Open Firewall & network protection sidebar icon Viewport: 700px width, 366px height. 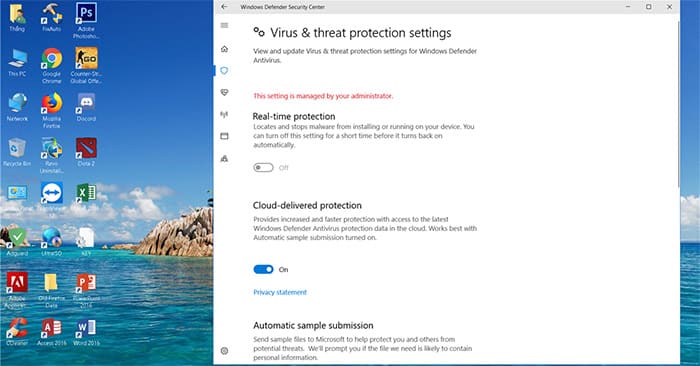tap(225, 114)
